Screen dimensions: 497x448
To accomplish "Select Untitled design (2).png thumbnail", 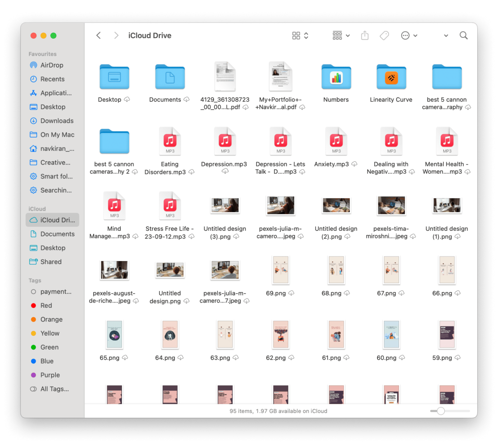I will tap(336, 206).
